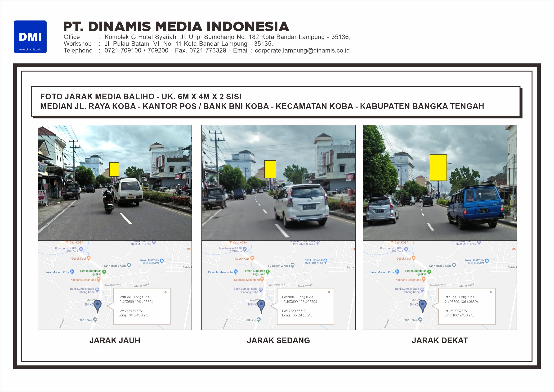Image resolution: width=554 pixels, height=392 pixels.
Task: Click Jalan Ahmad Yani label in Jarak Jauh map
Action: click(113, 285)
